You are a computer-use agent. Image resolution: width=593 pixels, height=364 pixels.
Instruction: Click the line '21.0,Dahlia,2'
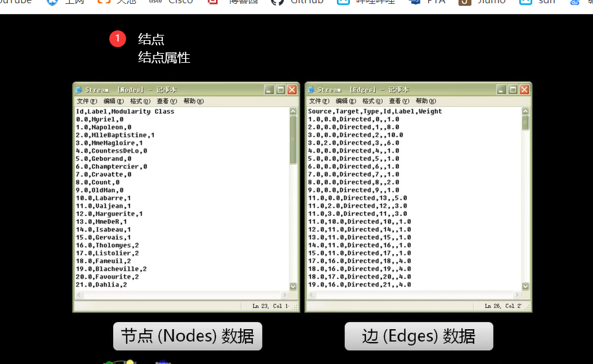tap(102, 284)
